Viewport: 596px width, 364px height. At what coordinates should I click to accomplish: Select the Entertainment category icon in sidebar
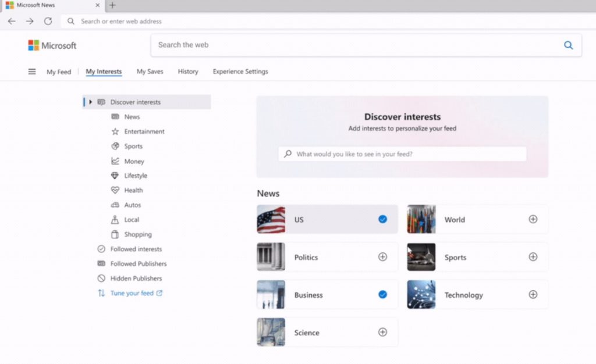coord(116,131)
